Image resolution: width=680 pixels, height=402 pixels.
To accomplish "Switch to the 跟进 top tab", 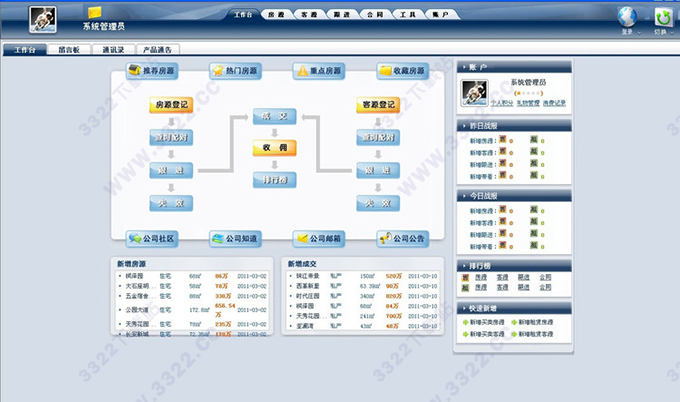I will coord(342,15).
